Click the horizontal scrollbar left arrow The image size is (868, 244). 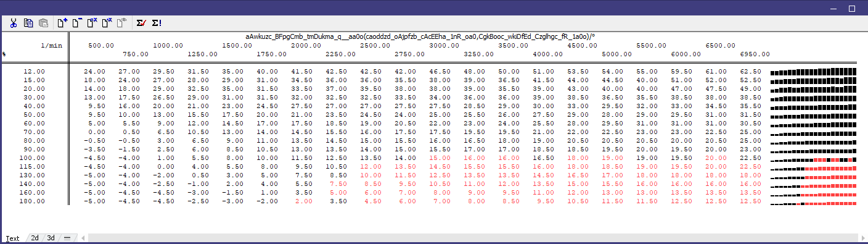click(x=83, y=238)
